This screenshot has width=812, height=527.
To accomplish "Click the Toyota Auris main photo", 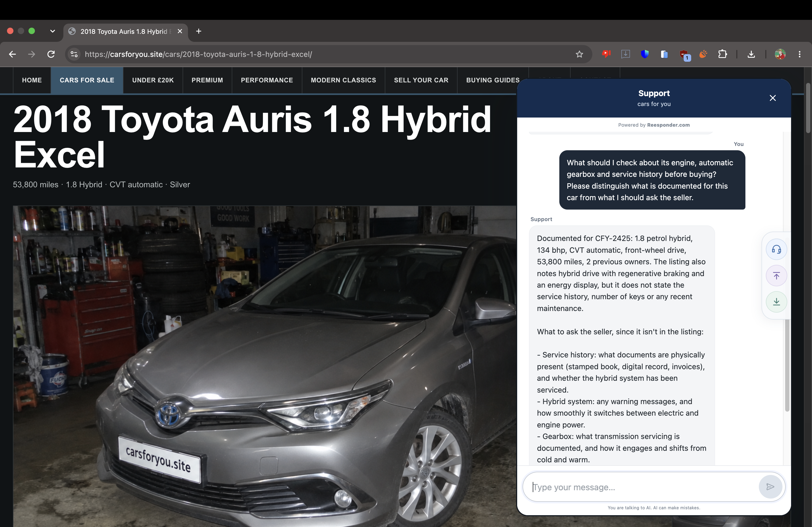I will 265,366.
